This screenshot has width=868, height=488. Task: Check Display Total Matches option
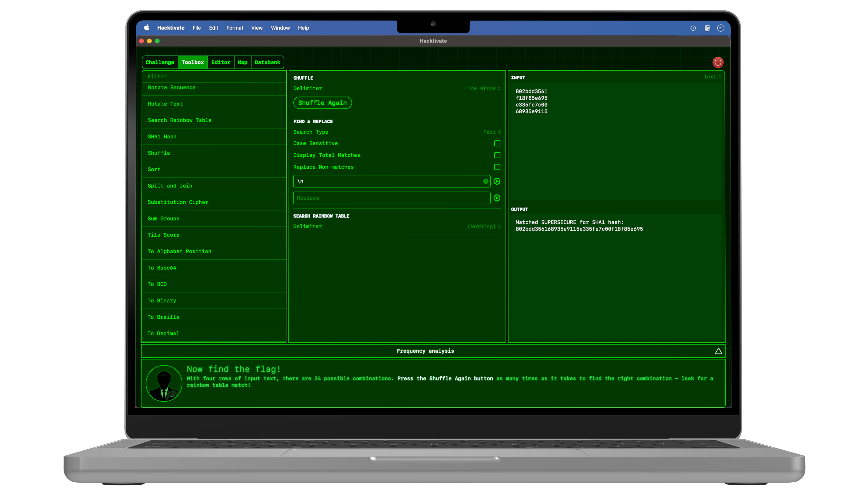(497, 155)
